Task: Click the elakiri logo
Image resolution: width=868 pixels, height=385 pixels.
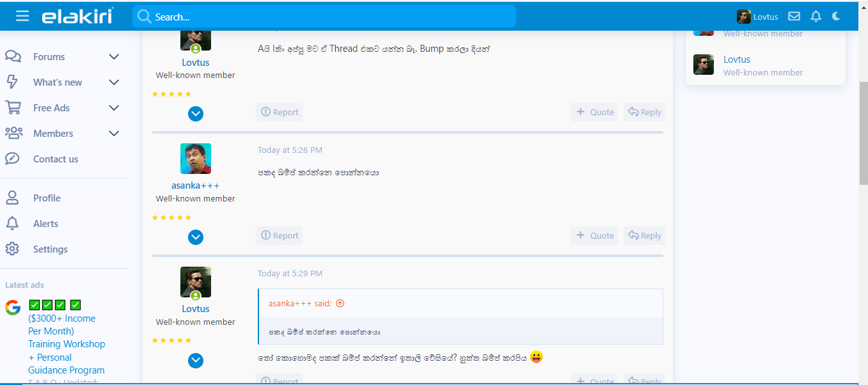Action: coord(77,16)
